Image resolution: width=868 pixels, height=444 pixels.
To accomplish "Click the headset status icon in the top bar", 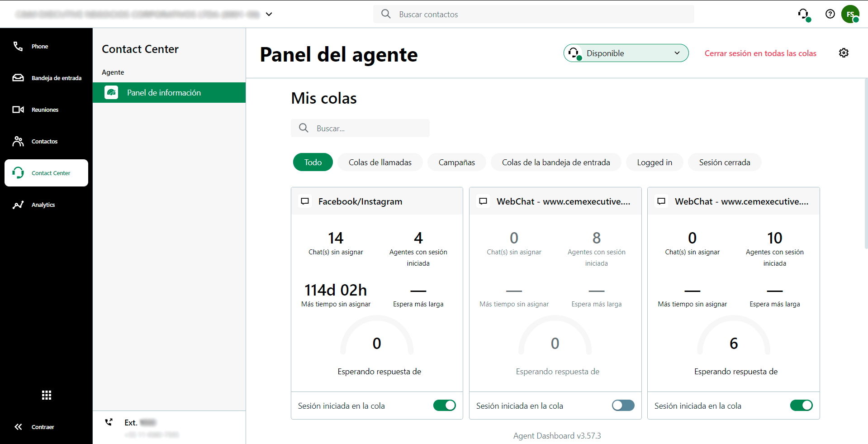I will (x=804, y=14).
